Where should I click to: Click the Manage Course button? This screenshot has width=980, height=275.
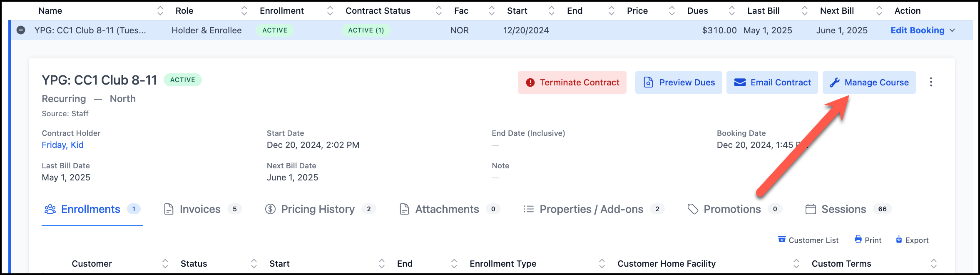869,82
